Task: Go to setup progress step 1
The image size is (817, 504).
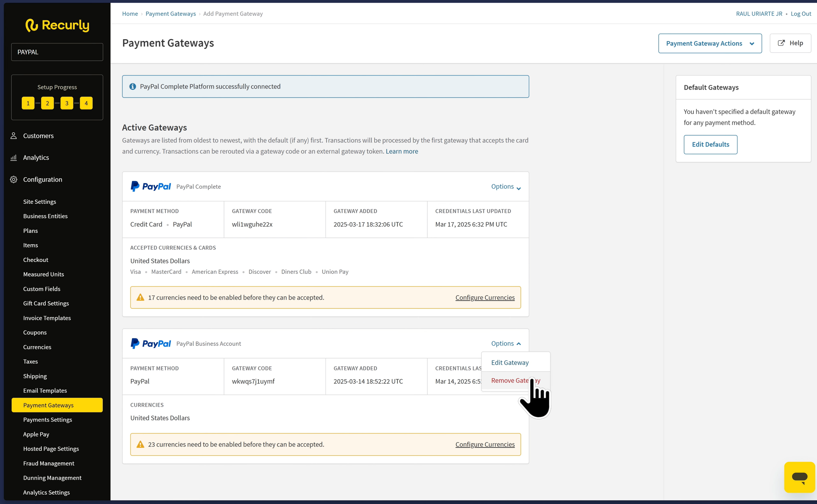Action: [x=28, y=103]
